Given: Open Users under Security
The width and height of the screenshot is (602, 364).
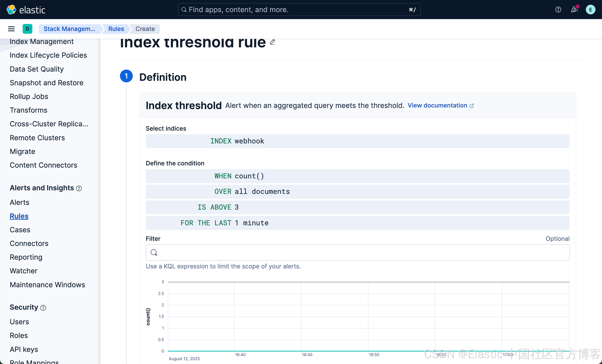Looking at the screenshot, I should (x=19, y=322).
